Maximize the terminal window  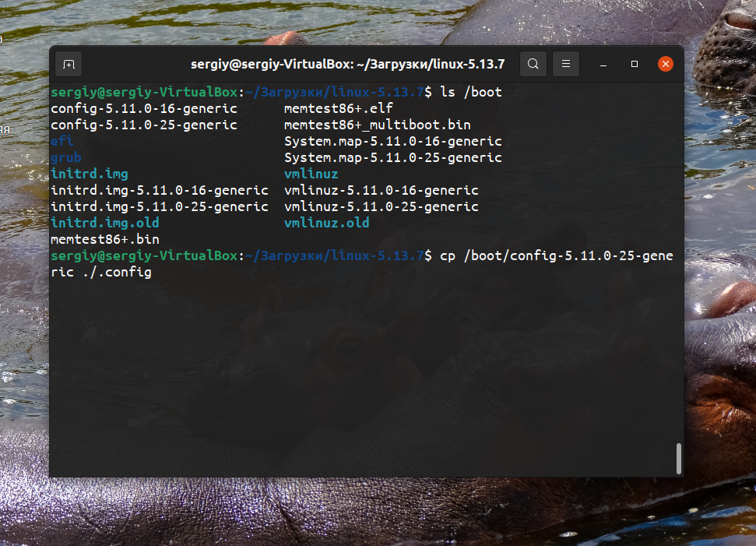634,64
